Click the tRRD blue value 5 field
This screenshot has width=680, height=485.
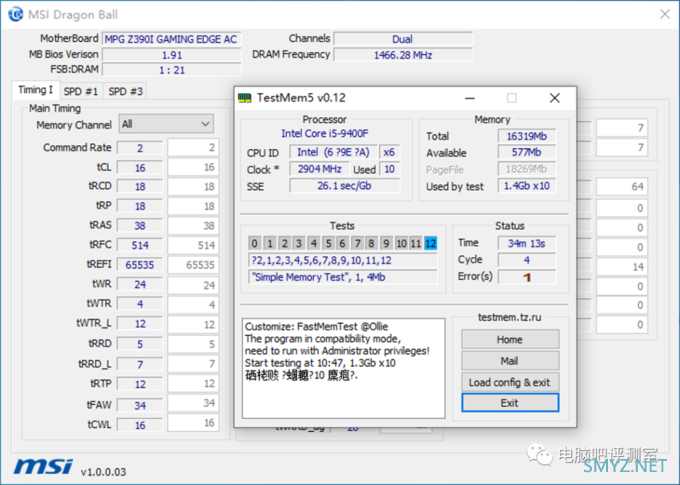click(140, 344)
